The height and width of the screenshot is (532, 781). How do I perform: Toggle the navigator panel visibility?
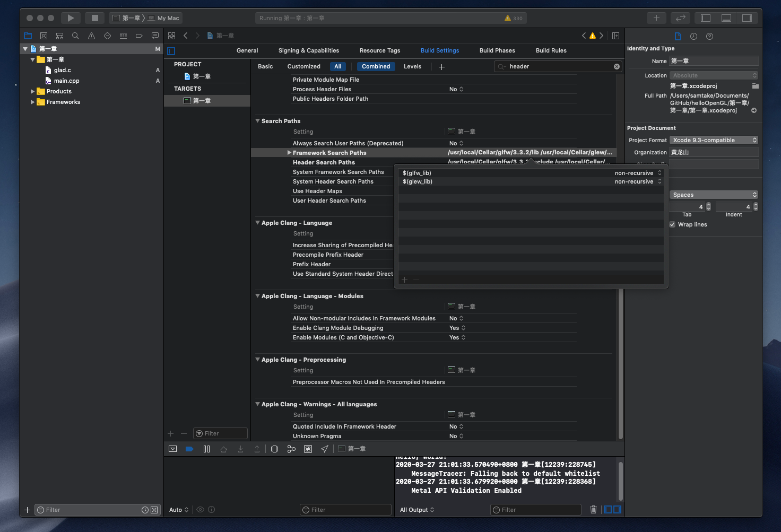pyautogui.click(x=706, y=18)
